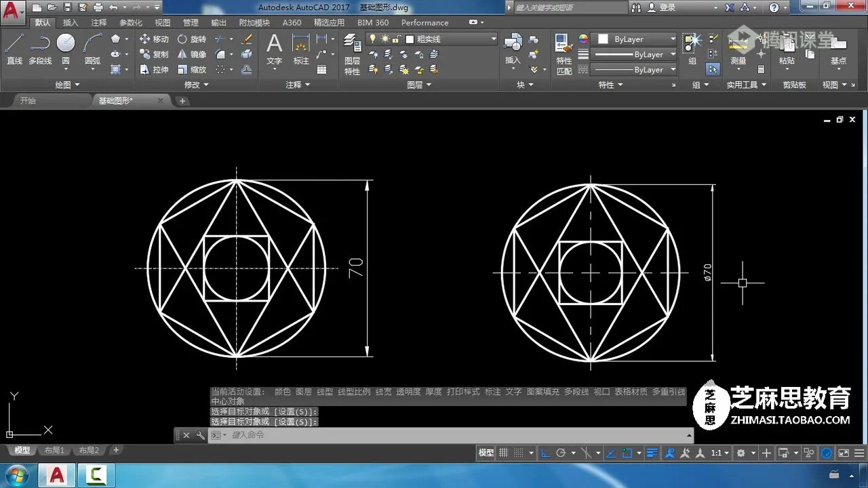
Task: Switch to the 插入 ribbon tab
Action: click(x=71, y=22)
